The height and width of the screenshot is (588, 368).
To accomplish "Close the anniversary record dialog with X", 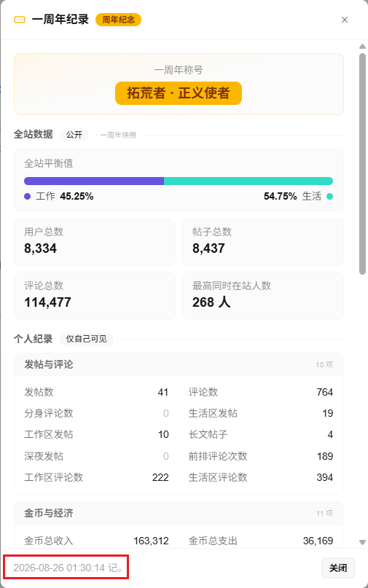I will pos(345,20).
